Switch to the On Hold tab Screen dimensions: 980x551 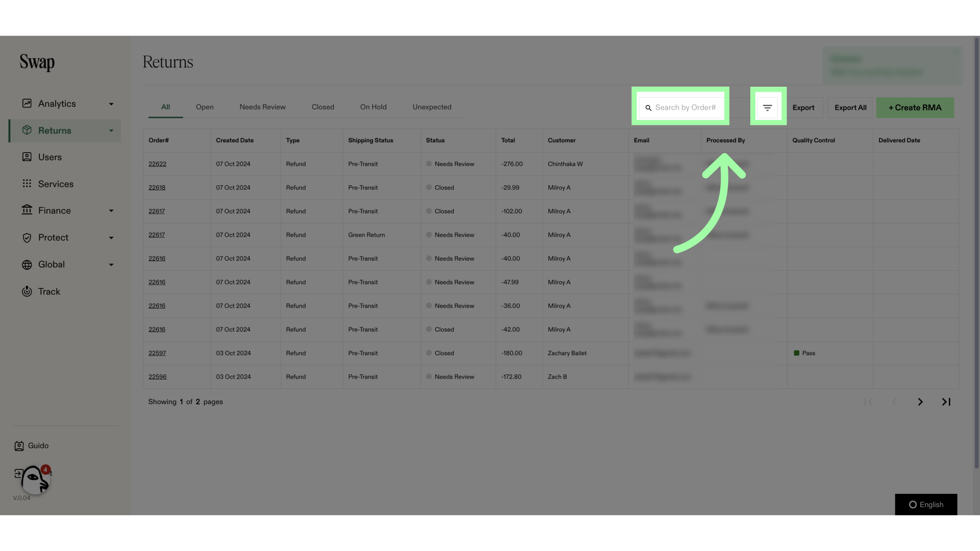[373, 107]
